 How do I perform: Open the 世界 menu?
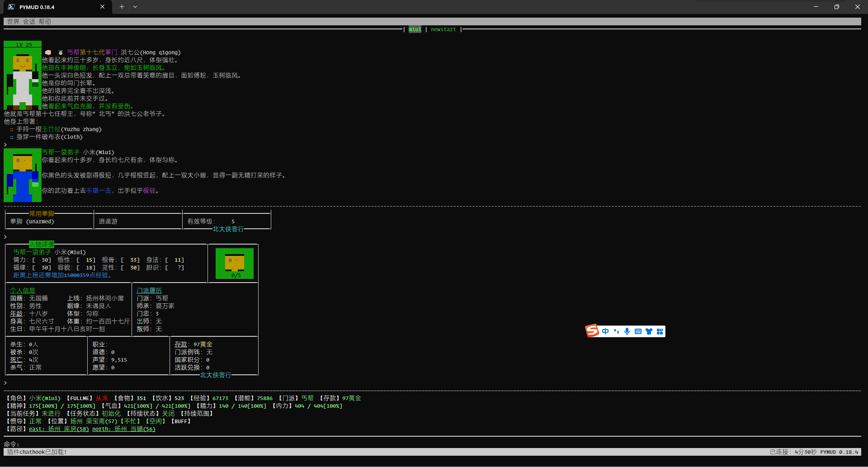point(13,21)
